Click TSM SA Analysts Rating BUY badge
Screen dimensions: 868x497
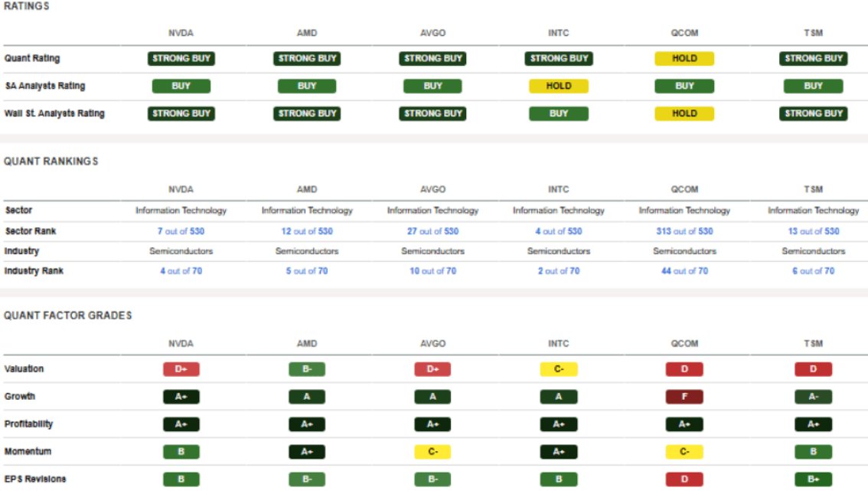813,86
